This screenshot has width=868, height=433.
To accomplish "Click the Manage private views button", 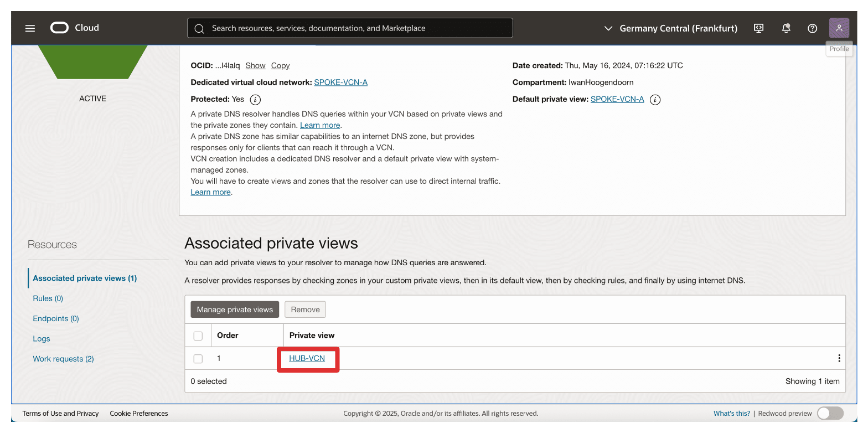I will [x=235, y=310].
